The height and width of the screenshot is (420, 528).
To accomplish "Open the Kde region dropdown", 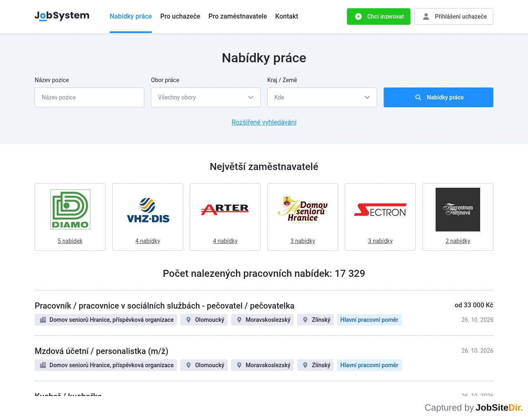I will pyautogui.click(x=322, y=97).
